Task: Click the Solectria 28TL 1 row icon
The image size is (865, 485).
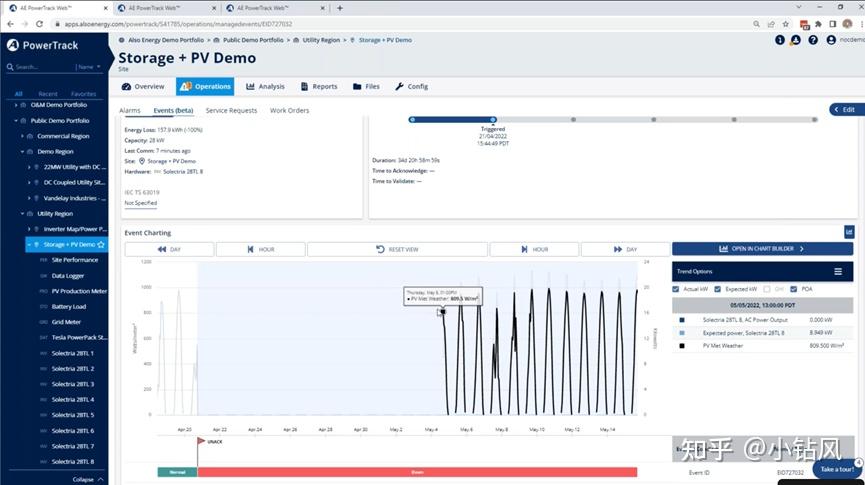Action: 44,353
